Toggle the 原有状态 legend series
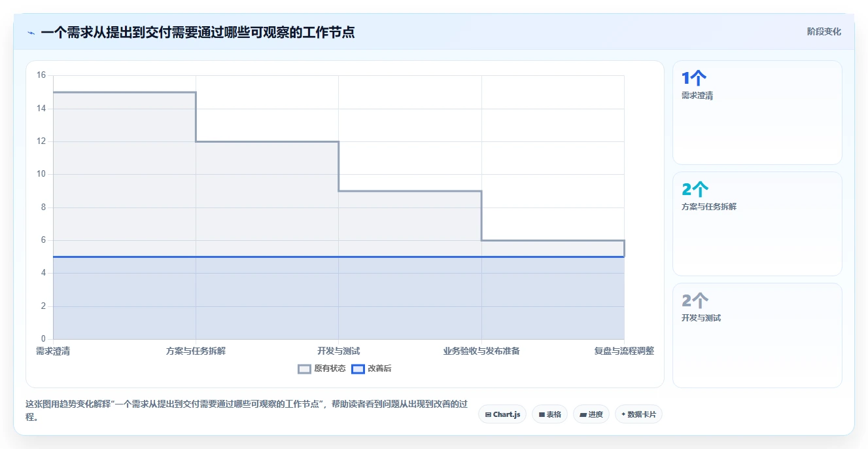This screenshot has height=449, width=868. pos(322,368)
